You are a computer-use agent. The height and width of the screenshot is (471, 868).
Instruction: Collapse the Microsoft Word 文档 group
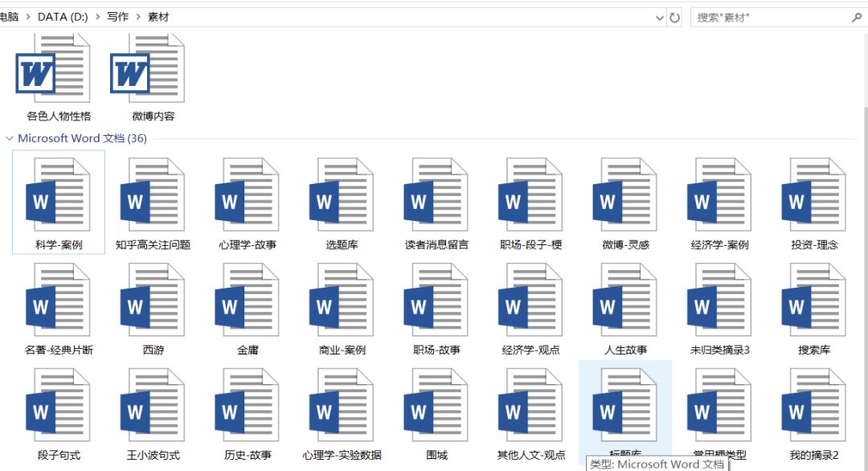pos(10,137)
